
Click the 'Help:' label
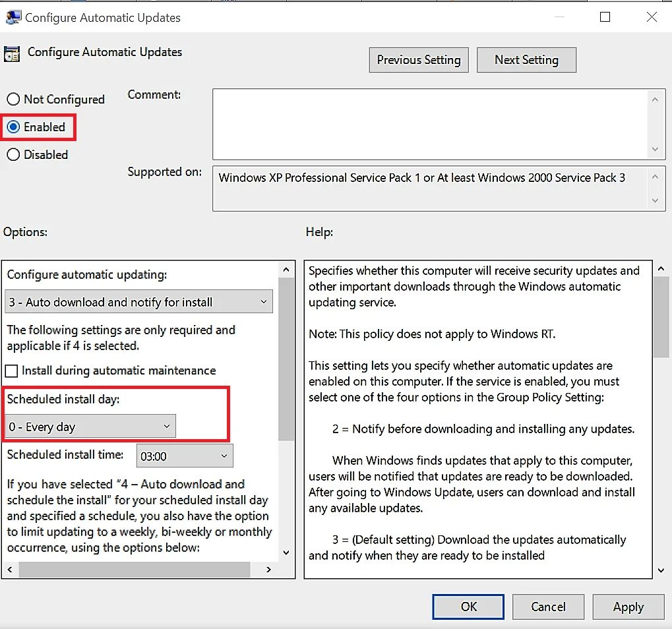[x=319, y=232]
